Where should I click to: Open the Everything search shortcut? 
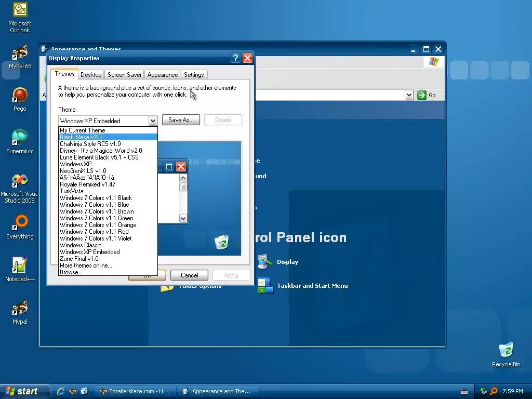[x=20, y=227]
